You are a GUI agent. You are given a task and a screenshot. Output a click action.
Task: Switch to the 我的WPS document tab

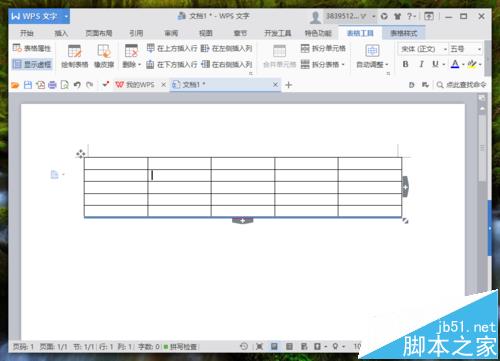click(x=136, y=85)
